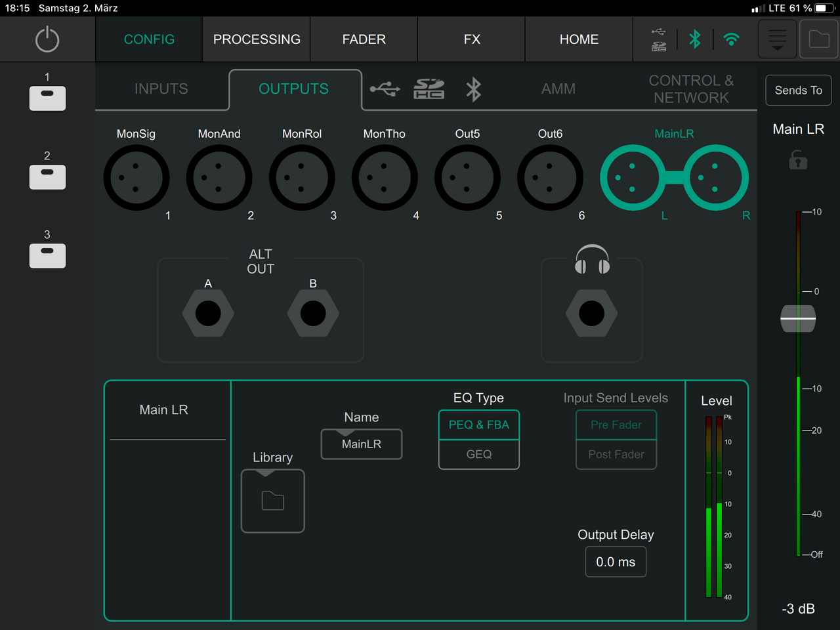Open the PROCESSING menu
This screenshot has width=840, height=630.
(257, 39)
